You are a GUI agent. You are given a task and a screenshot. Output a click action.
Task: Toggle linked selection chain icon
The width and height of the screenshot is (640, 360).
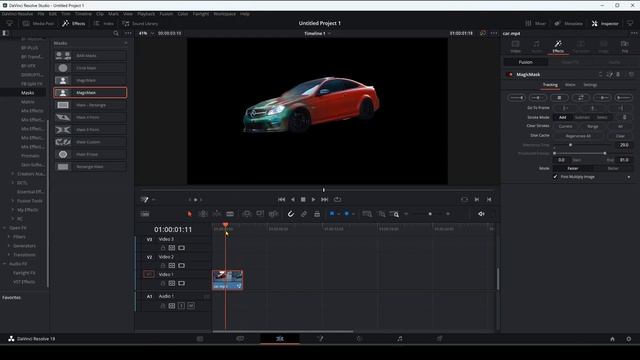click(x=304, y=214)
